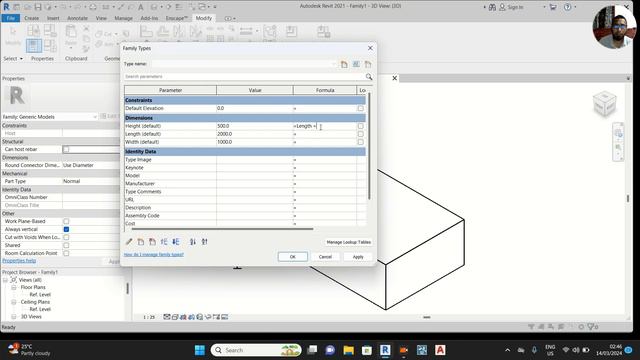Click the Project Browser vertical scrollbar
640x360 pixels.
(x=128, y=289)
